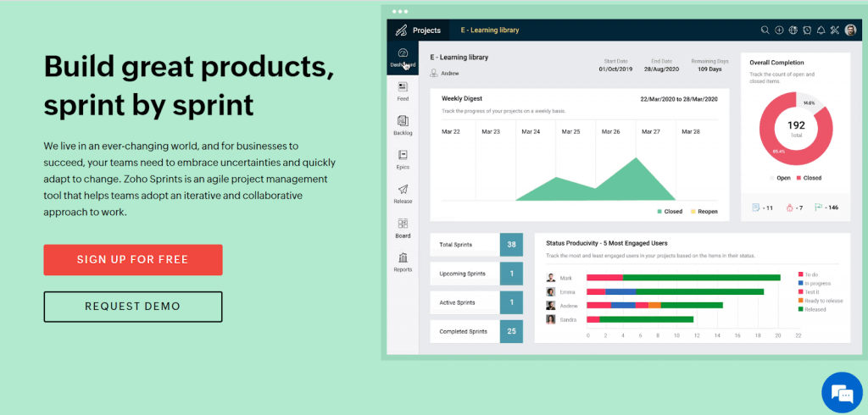This screenshot has width=868, height=415.
Task: Open the Projects menu in header
Action: pyautogui.click(x=427, y=30)
